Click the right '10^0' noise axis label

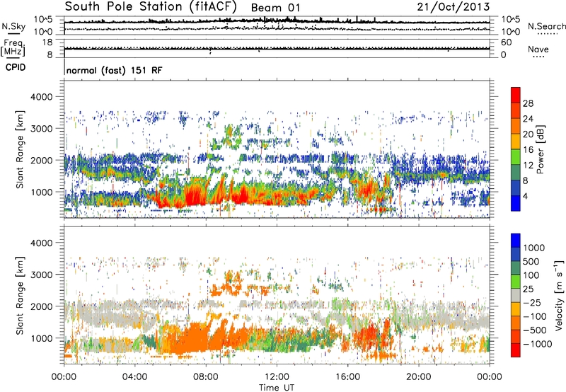click(511, 32)
